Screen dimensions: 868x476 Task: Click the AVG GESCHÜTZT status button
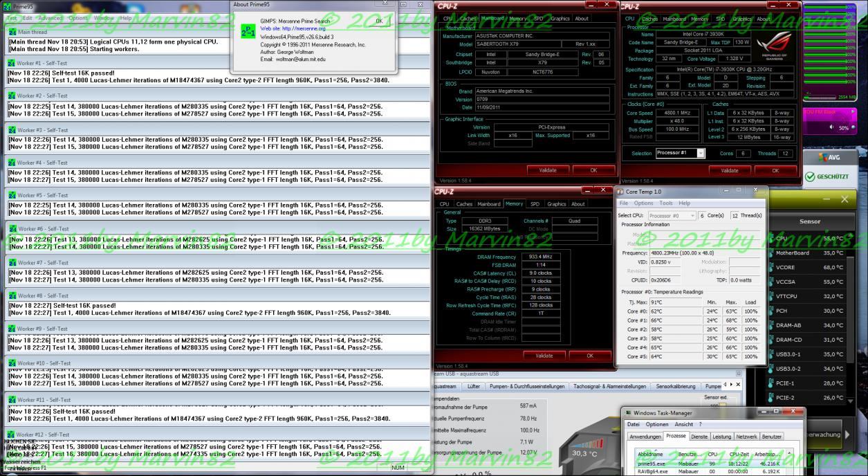[x=828, y=176]
